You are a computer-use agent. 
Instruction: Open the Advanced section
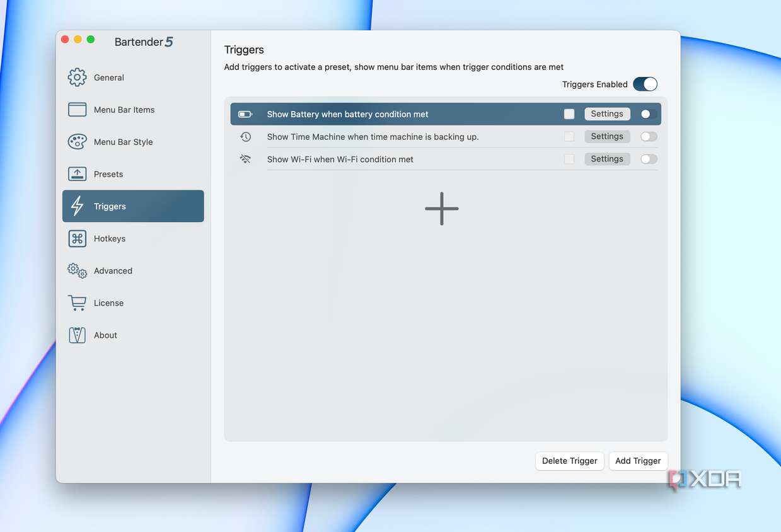coord(113,270)
